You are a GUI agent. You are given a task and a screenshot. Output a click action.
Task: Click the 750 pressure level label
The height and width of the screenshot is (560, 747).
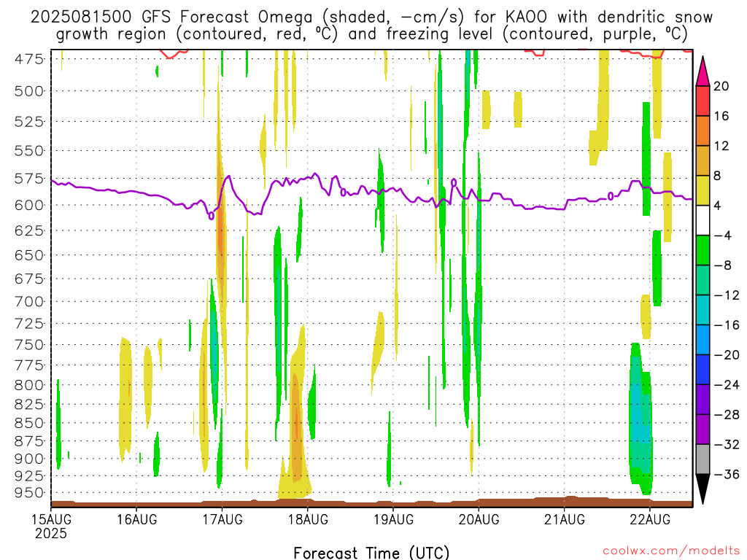click(29, 344)
